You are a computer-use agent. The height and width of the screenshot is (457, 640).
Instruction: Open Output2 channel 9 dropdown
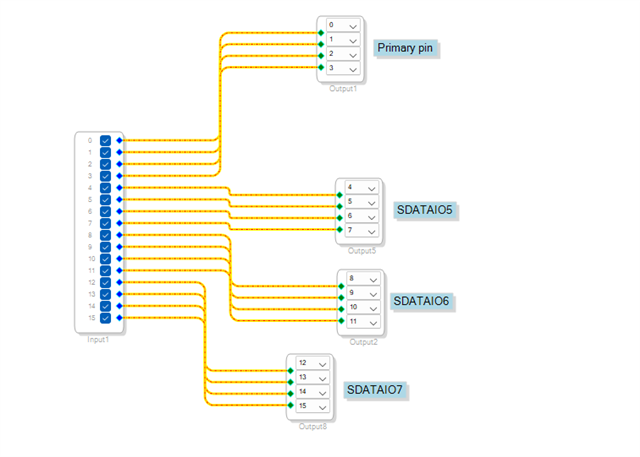pyautogui.click(x=363, y=293)
